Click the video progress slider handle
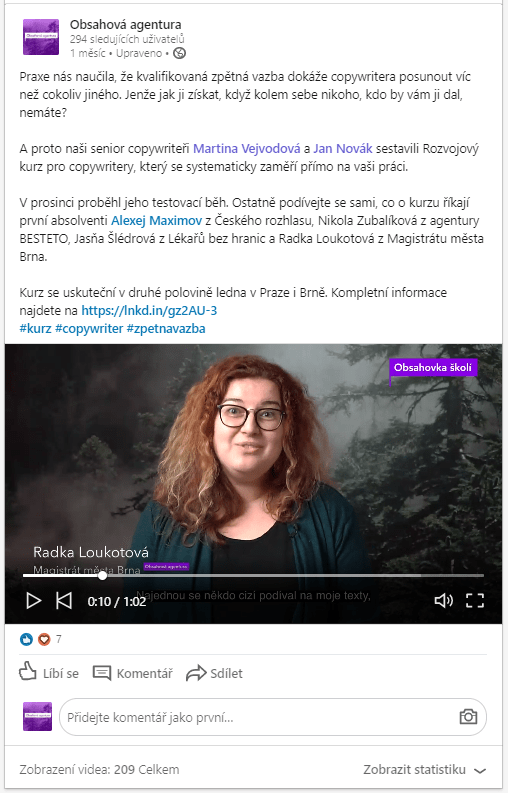The width and height of the screenshot is (508, 793). point(102,576)
